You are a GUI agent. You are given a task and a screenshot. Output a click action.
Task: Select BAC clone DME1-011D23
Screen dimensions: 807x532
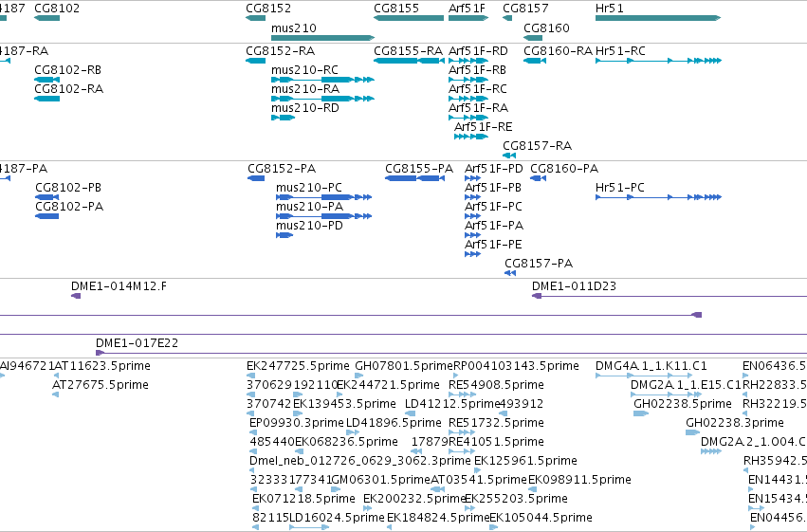(x=669, y=296)
